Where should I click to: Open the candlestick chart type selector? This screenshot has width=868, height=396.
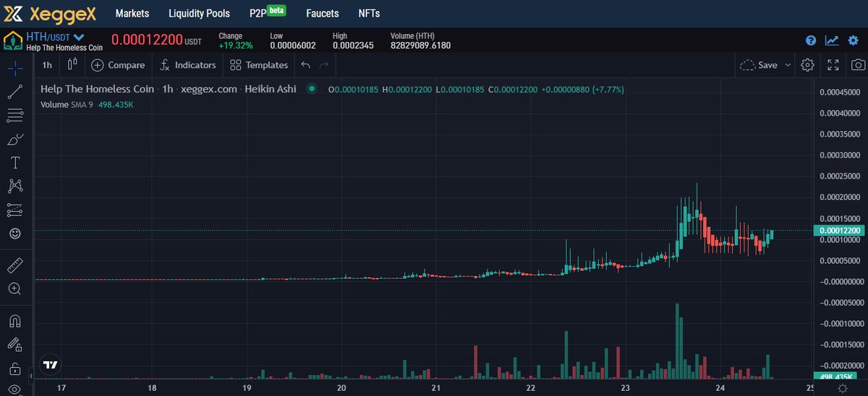[72, 64]
